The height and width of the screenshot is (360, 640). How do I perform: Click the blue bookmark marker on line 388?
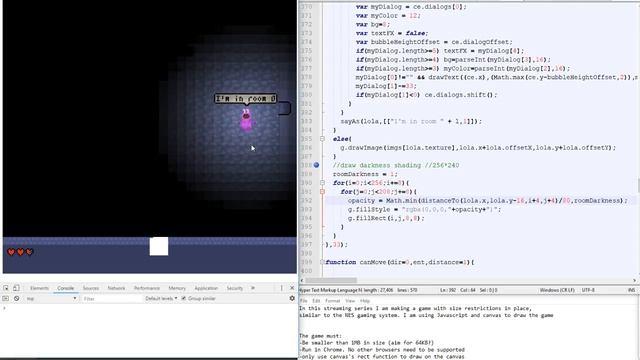click(316, 165)
